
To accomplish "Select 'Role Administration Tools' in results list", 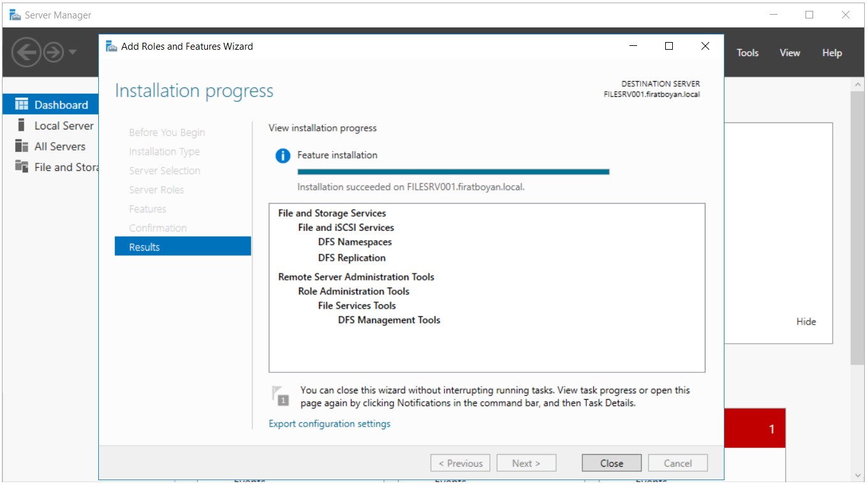I will (353, 291).
